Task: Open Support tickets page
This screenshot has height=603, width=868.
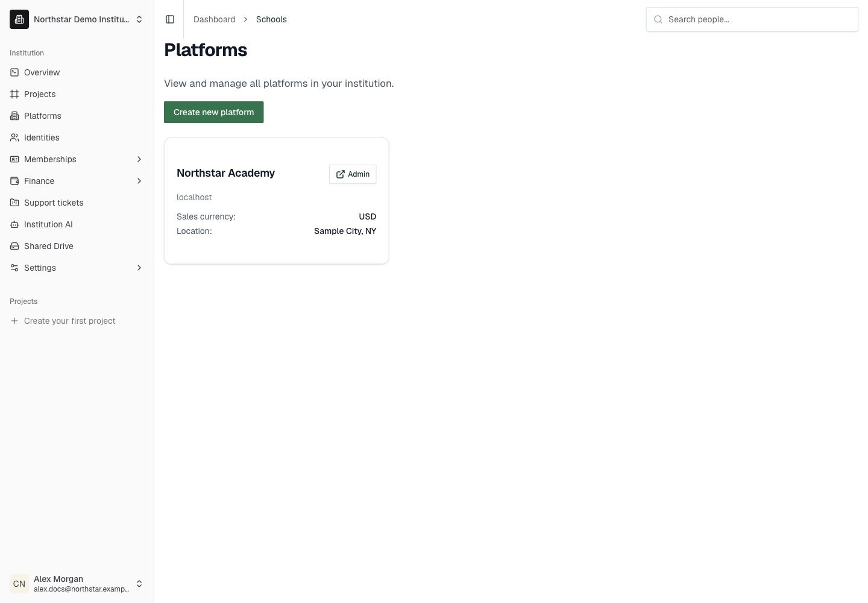Action: point(77,203)
